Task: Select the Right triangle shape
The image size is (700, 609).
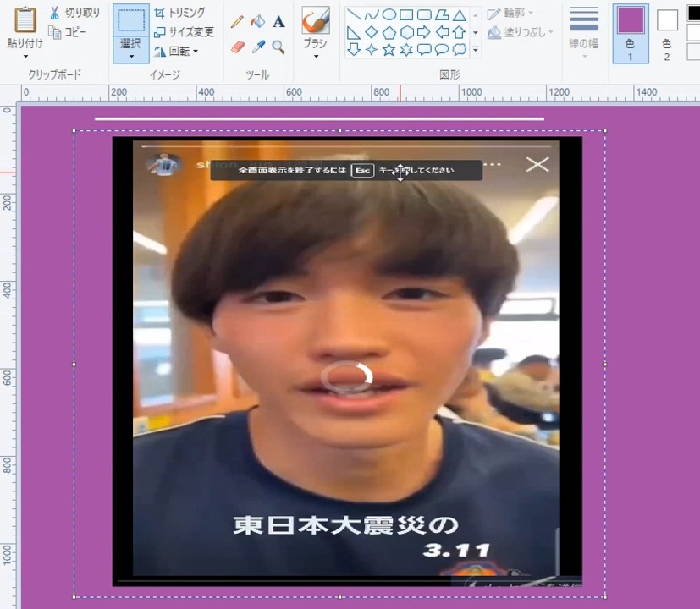Action: pos(354,33)
